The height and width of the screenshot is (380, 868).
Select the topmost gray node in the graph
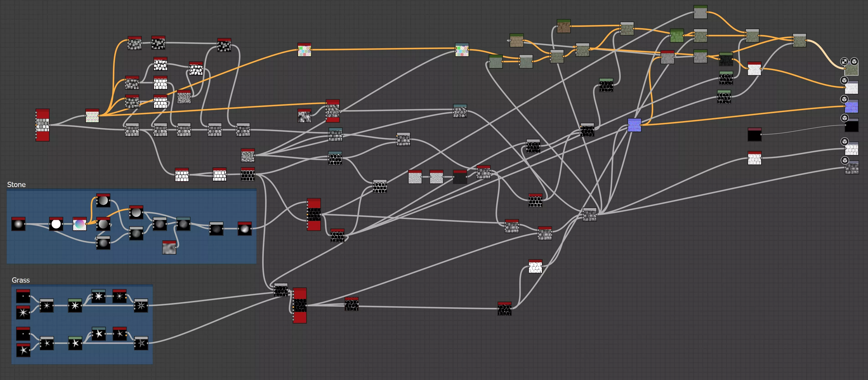click(700, 13)
